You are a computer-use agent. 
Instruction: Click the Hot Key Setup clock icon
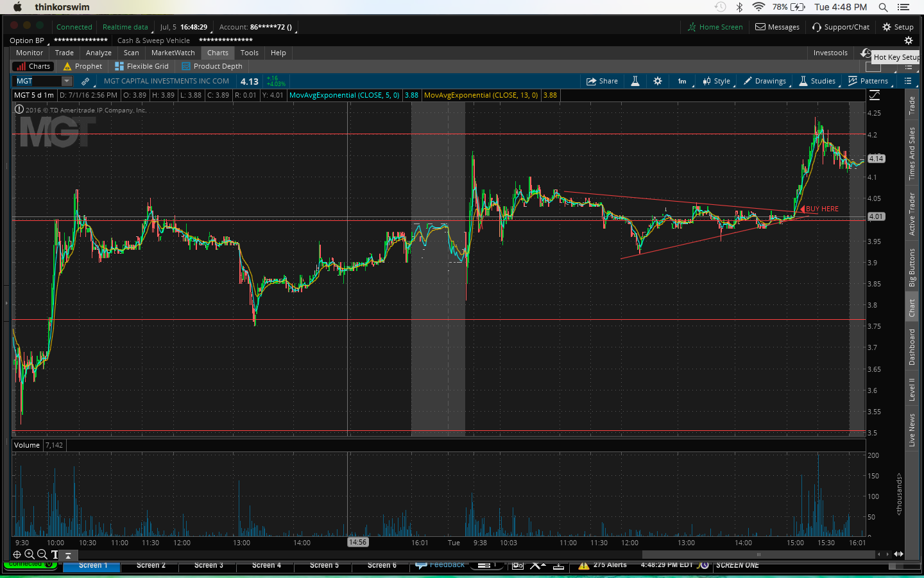[x=866, y=53]
